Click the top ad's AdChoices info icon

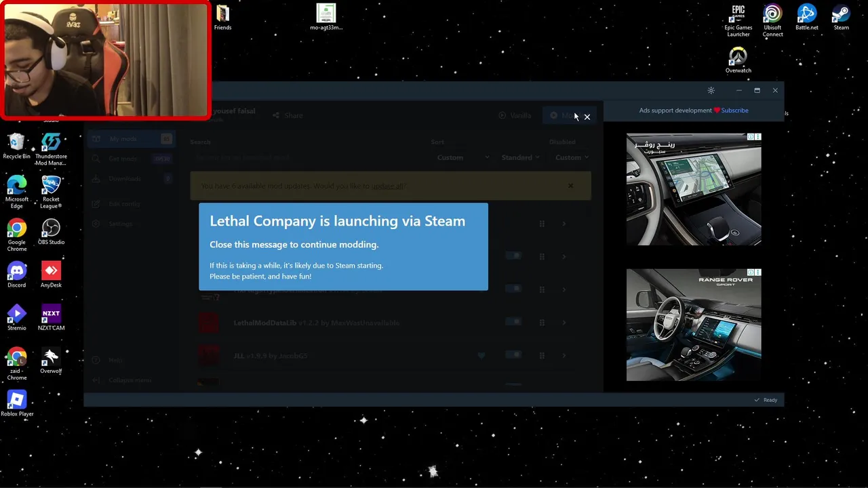point(751,137)
